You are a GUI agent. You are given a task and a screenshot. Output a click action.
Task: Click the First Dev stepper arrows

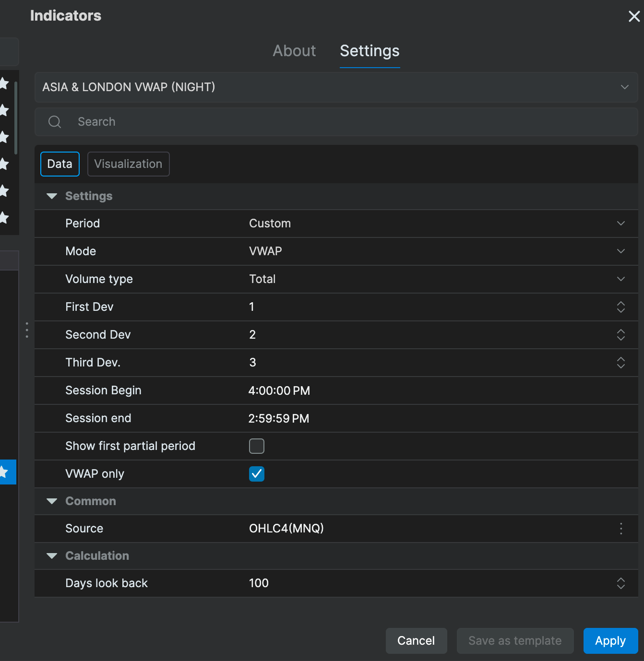pyautogui.click(x=621, y=307)
